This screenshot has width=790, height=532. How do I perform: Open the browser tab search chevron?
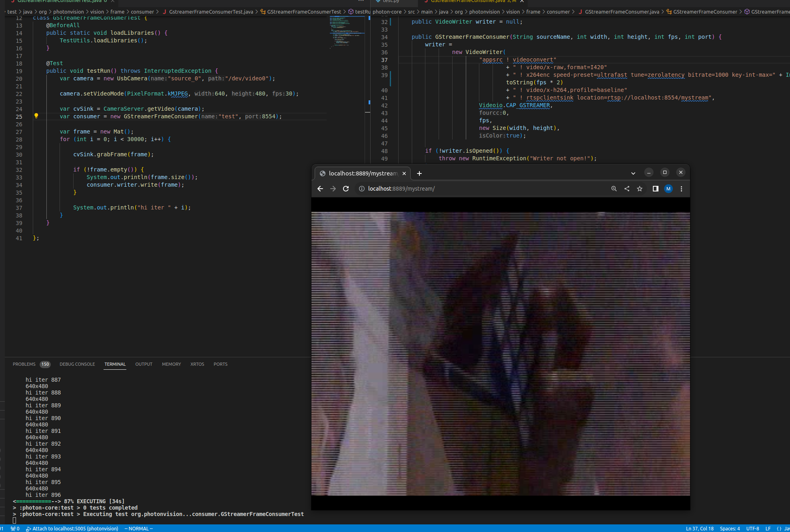(x=633, y=173)
